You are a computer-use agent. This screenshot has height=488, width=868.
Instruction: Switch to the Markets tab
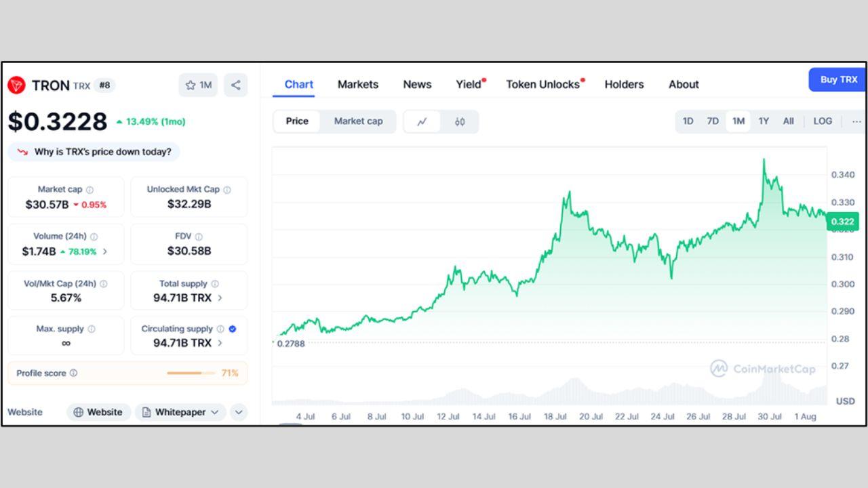coord(358,84)
